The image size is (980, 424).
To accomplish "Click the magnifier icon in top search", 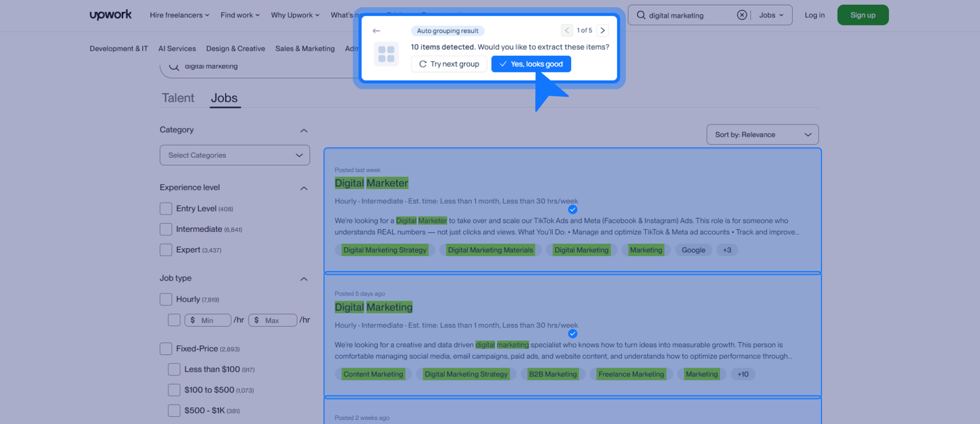I will click(x=641, y=15).
